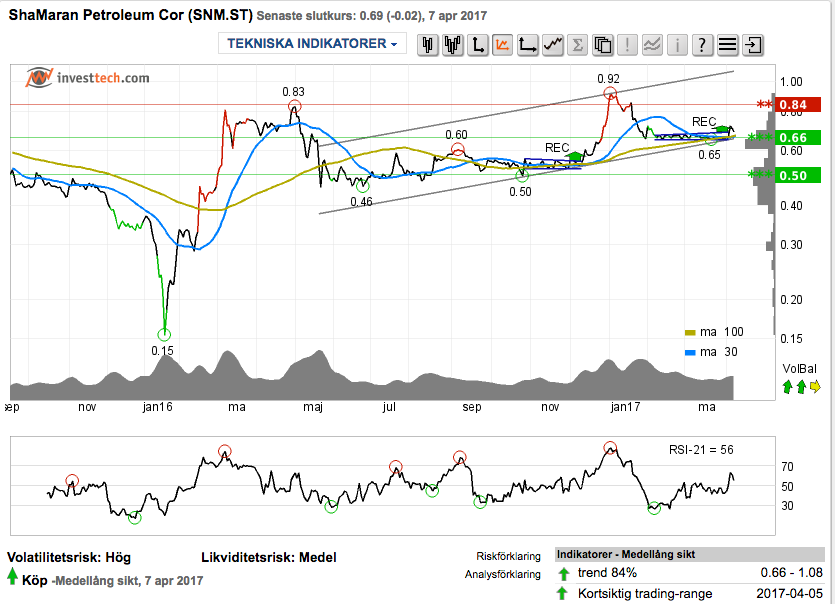Click the green arrow beside trend 84%
The height and width of the screenshot is (604, 835).
tap(563, 574)
